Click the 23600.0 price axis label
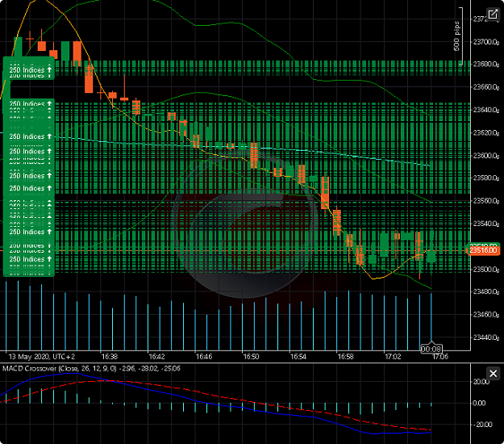Viewport: 504px width, 444px height. click(x=486, y=156)
